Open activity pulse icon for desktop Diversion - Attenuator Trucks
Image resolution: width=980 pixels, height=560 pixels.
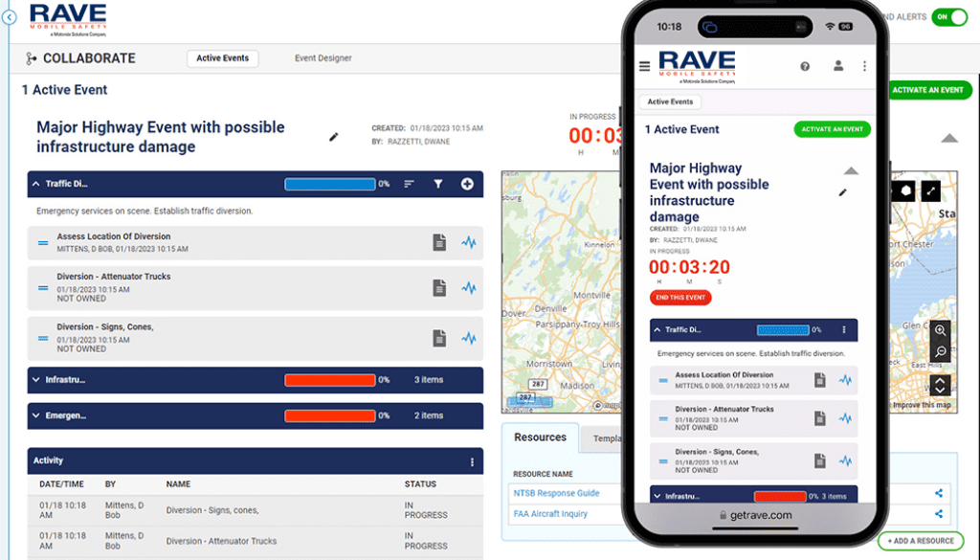[x=469, y=288]
